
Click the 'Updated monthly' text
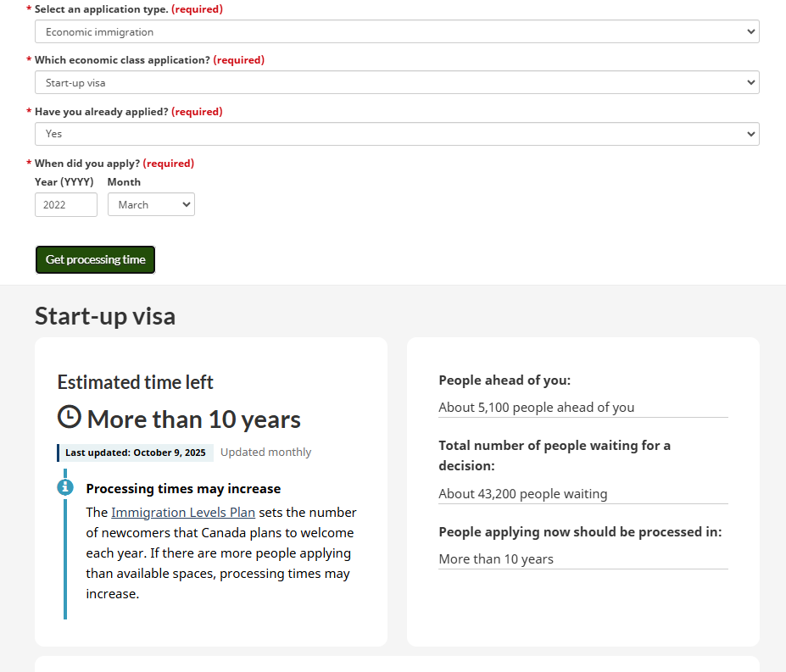[x=265, y=453]
